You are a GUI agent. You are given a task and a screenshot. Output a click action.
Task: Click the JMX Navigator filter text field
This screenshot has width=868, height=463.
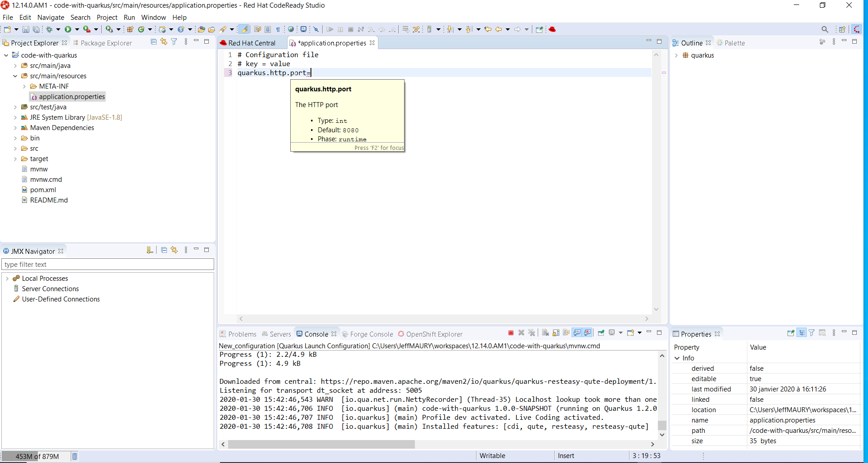(x=108, y=265)
